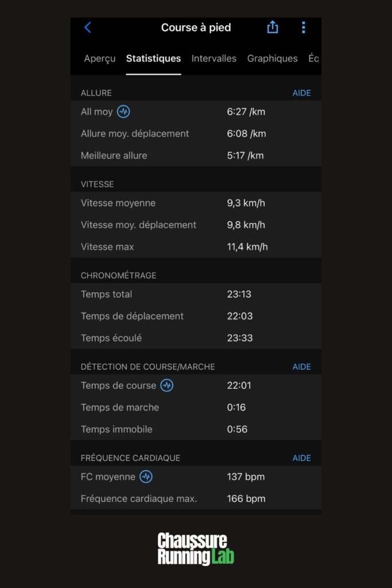The height and width of the screenshot is (588, 392).
Task: Go to the Graphiques tab
Action: (x=272, y=59)
